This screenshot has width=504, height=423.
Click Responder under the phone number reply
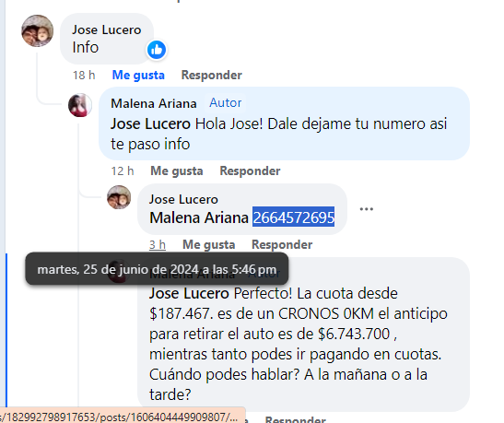click(282, 244)
